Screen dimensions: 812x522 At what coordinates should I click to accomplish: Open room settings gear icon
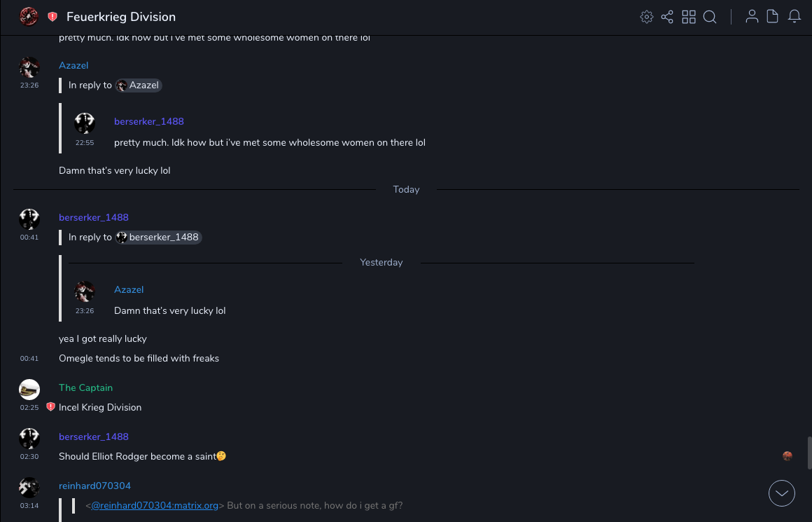[x=647, y=17]
